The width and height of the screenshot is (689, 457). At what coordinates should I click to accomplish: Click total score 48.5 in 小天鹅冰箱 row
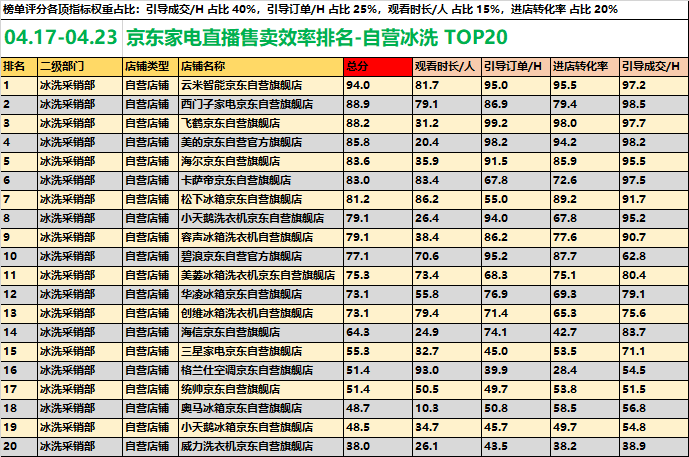point(378,427)
